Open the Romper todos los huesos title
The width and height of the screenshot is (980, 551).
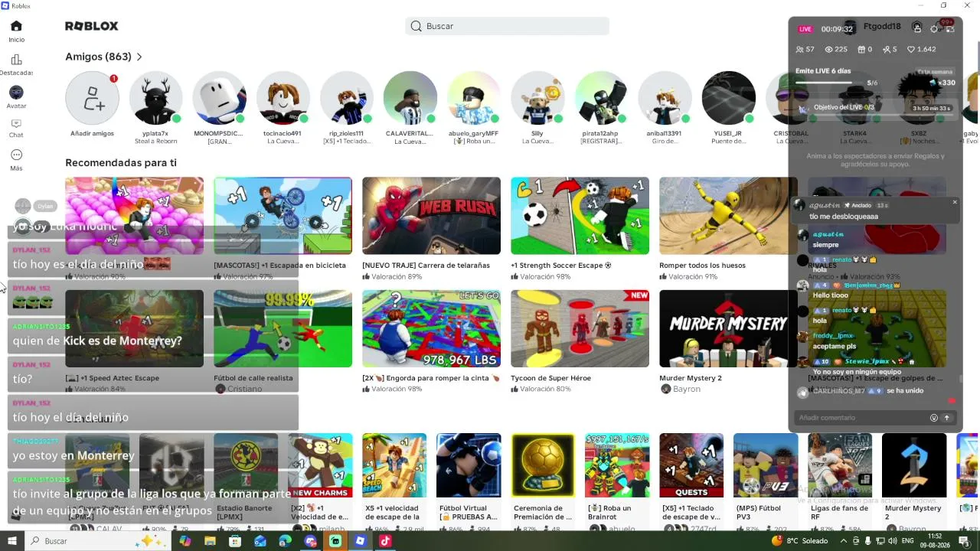click(702, 266)
